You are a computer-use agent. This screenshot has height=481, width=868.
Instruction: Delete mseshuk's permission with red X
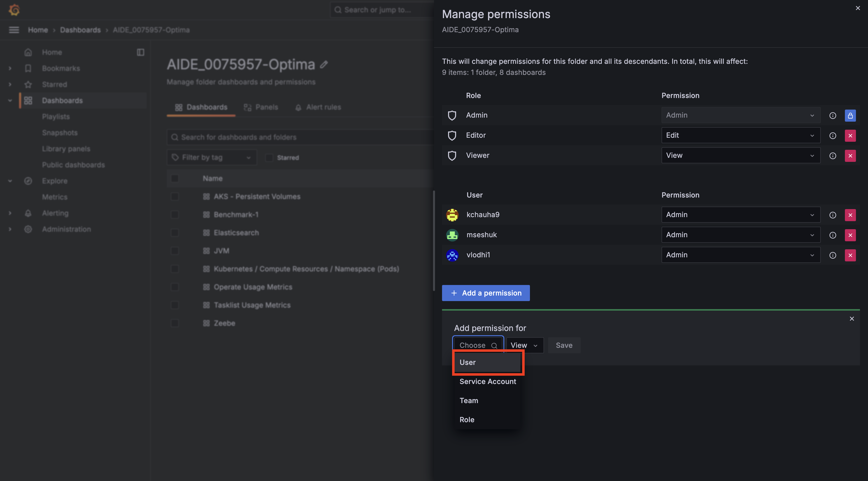click(x=850, y=235)
